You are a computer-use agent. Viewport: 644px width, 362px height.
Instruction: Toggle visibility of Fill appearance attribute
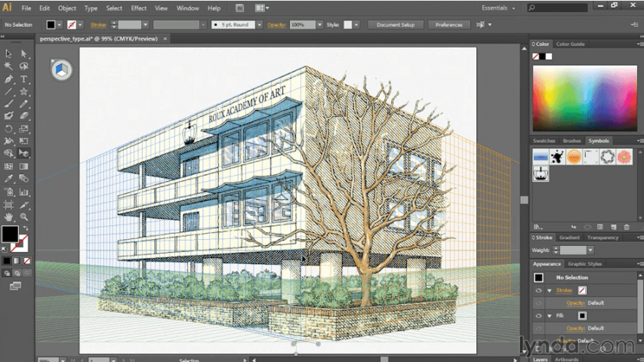pos(538,316)
